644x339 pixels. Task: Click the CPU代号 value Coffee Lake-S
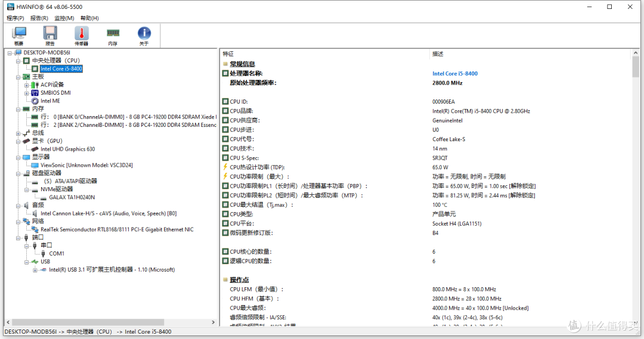click(449, 139)
